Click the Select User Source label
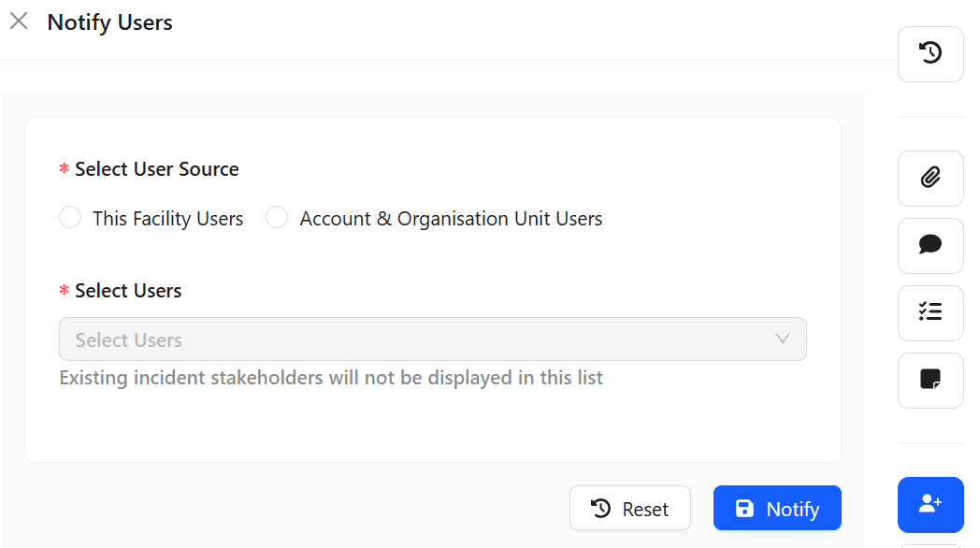Screen dimensions: 980x548 tap(155, 169)
